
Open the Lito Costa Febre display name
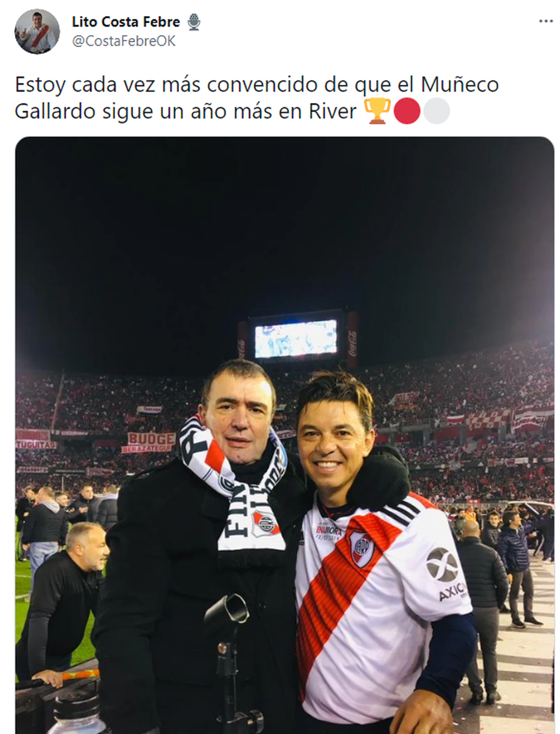click(x=126, y=22)
